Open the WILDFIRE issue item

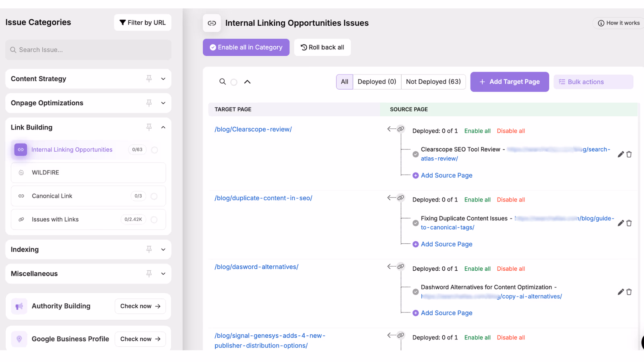88,173
